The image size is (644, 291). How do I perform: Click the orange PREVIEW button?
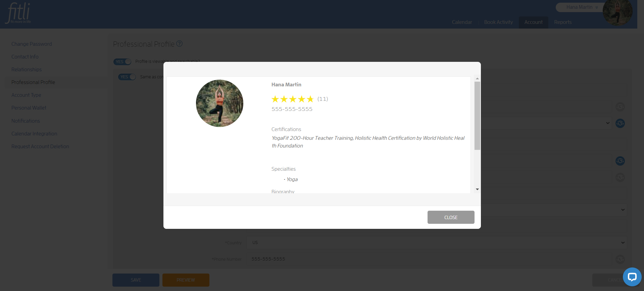click(186, 280)
